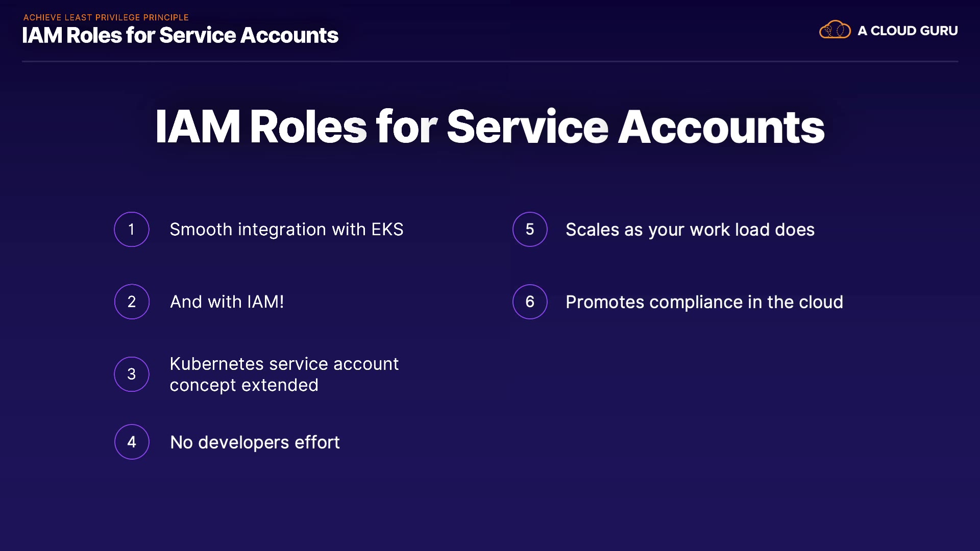Click the word 'EKS' in bullet one
980x551 pixels.
tap(387, 230)
